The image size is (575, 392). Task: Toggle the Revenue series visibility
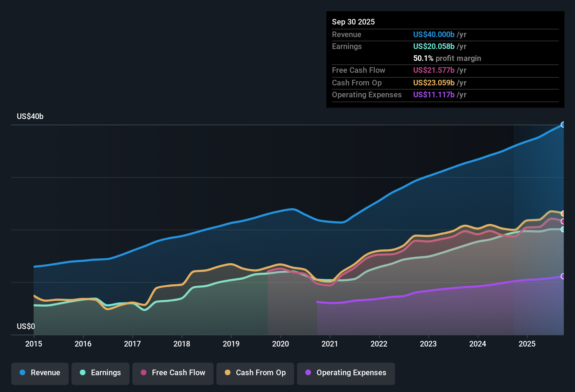[40, 373]
